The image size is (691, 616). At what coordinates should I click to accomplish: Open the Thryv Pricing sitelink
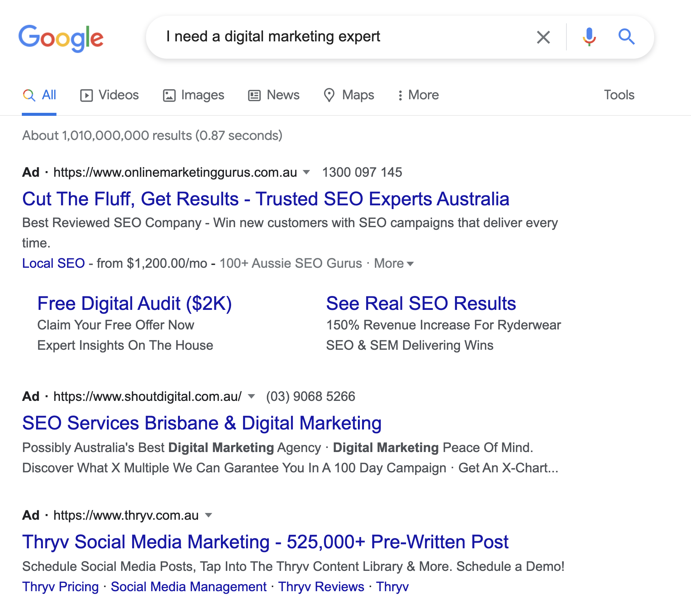point(60,587)
